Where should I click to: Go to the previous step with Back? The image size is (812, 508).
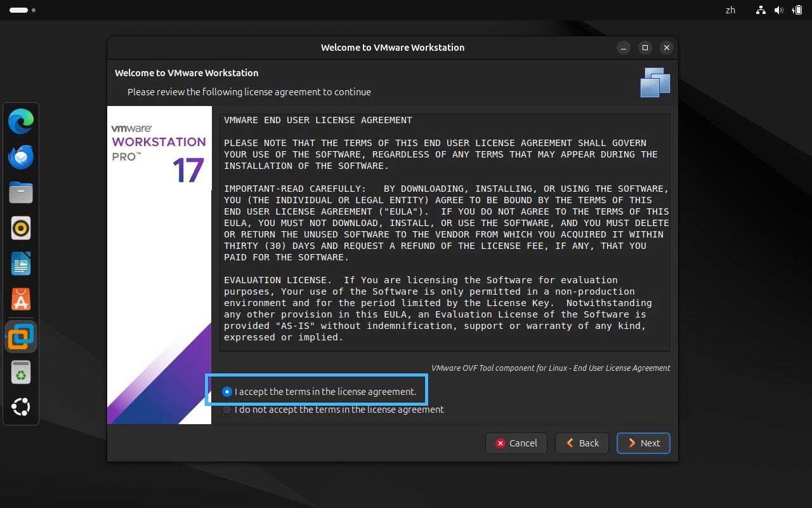point(582,443)
